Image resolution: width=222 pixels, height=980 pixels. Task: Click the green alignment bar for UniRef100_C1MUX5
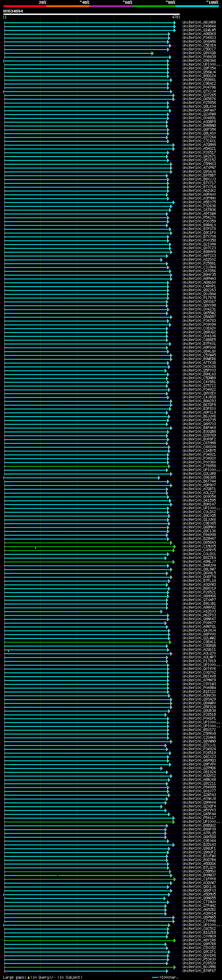tap(89, 546)
